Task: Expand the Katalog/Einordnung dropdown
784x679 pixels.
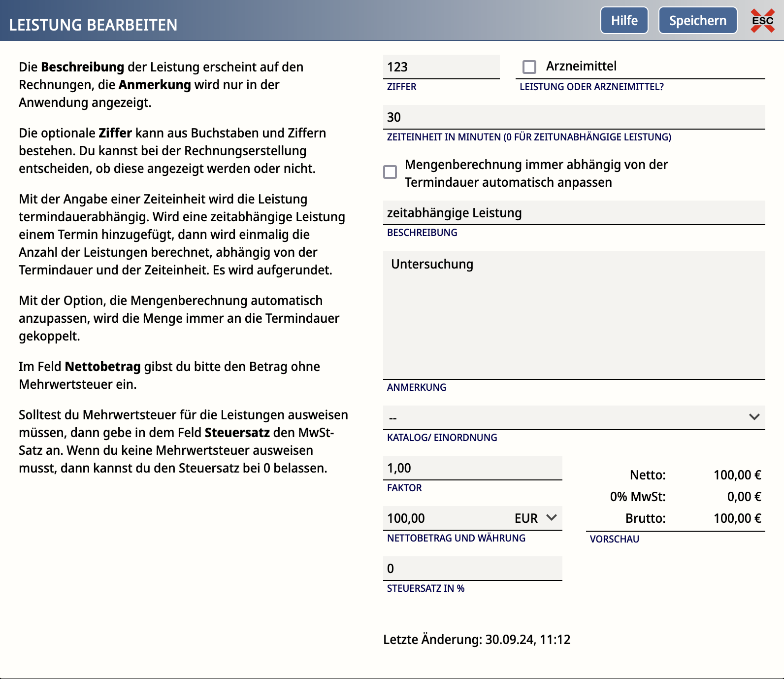Action: pyautogui.click(x=574, y=417)
